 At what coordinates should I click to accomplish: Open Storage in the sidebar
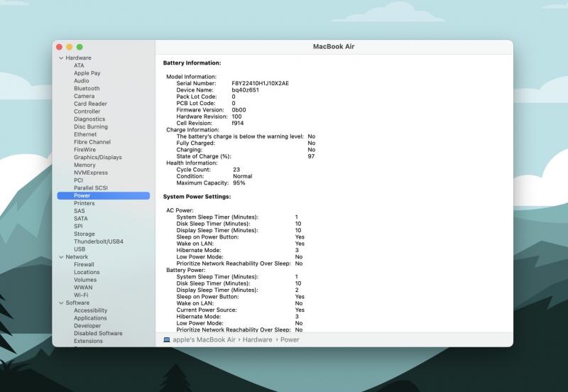84,234
